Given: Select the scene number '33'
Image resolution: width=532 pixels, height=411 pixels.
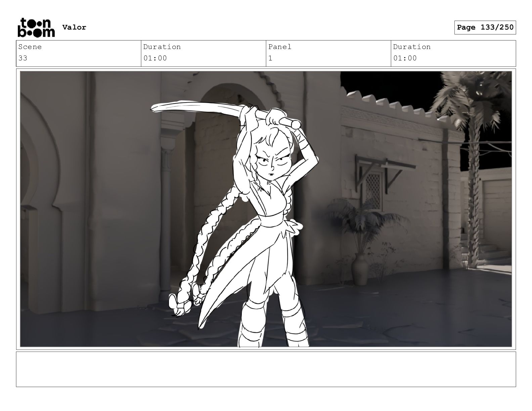Looking at the screenshot, I should 23,58.
